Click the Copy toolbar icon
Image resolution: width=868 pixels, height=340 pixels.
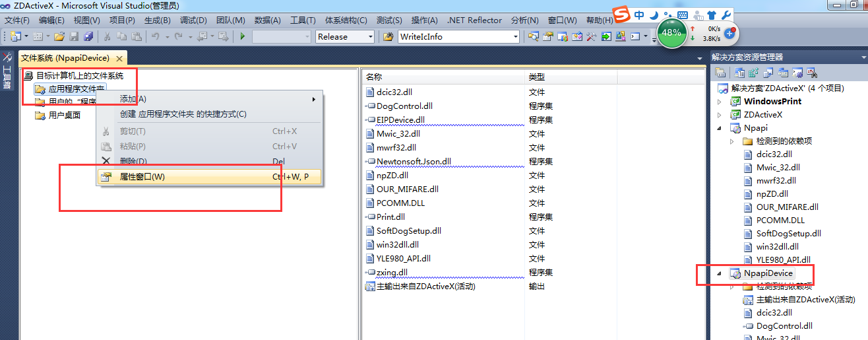(x=121, y=36)
